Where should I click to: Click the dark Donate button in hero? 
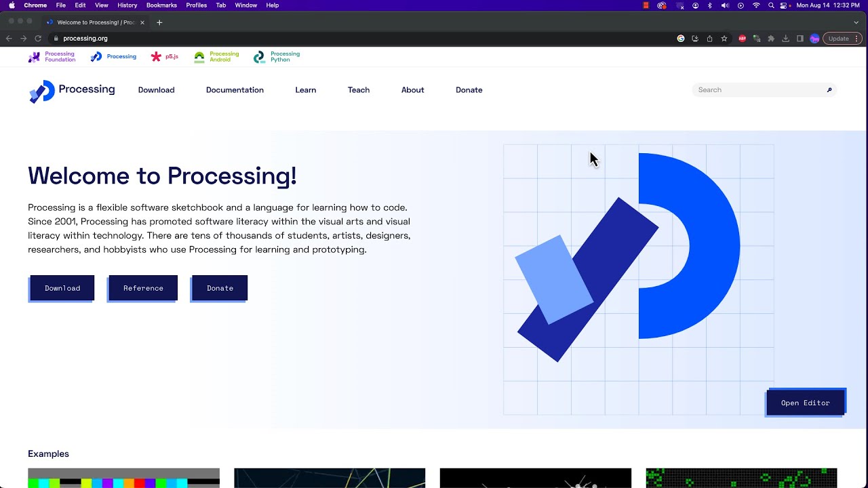coord(220,288)
